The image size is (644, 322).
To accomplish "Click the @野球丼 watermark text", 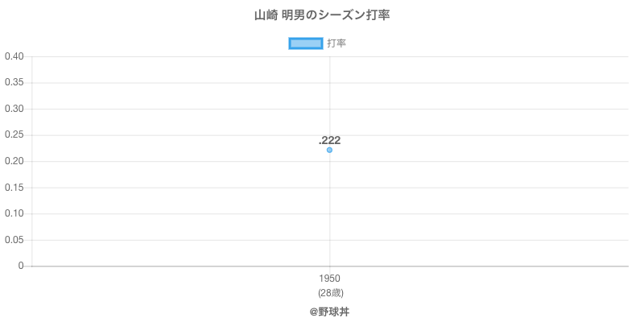I will pos(329,311).
